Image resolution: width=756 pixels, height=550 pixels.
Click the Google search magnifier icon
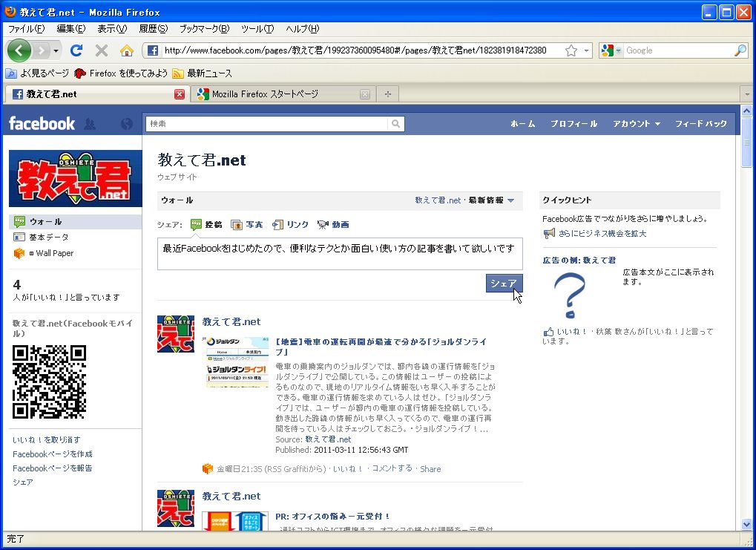tap(740, 50)
